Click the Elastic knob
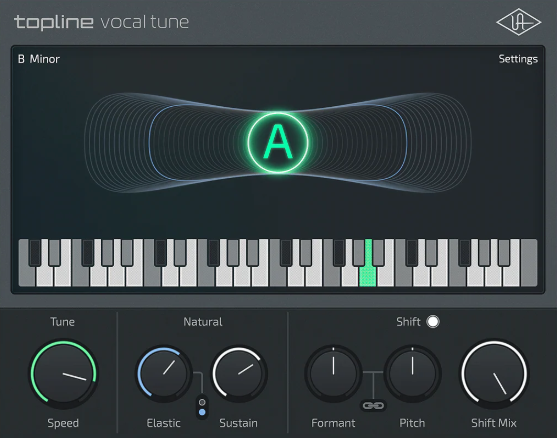This screenshot has height=438, width=557. click(164, 373)
